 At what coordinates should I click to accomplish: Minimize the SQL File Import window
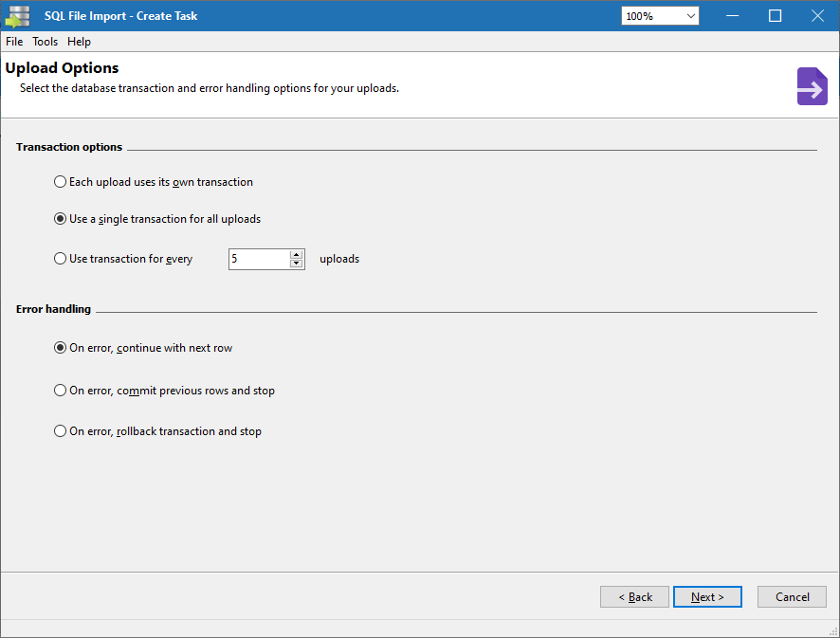tap(732, 16)
